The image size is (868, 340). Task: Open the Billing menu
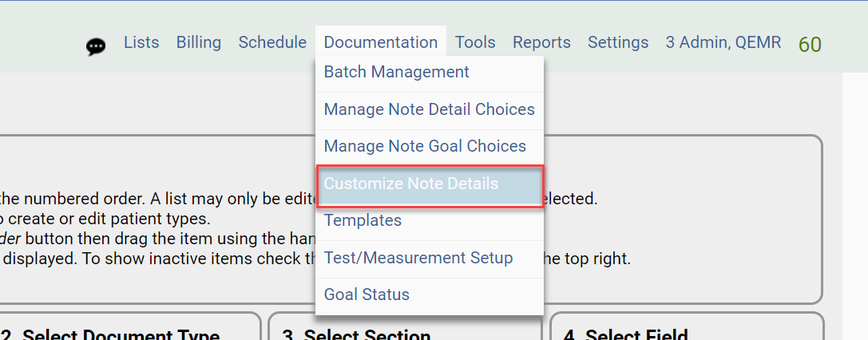199,42
